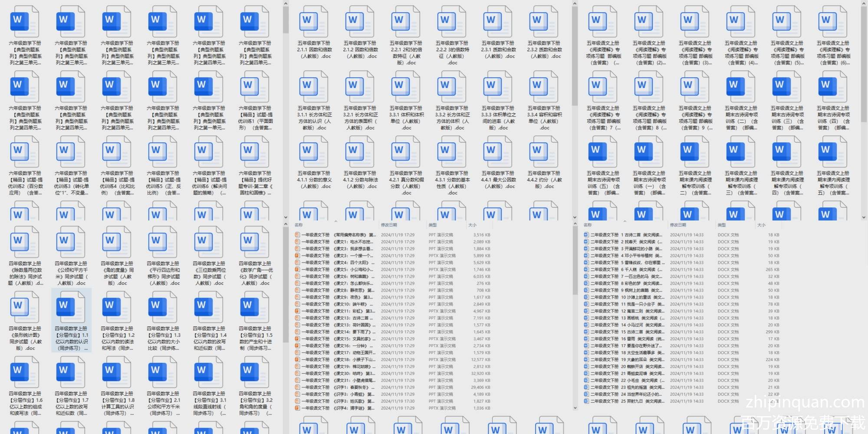Click the Word icon beside 2 找春天 row
868x434 pixels.
pyautogui.click(x=586, y=242)
